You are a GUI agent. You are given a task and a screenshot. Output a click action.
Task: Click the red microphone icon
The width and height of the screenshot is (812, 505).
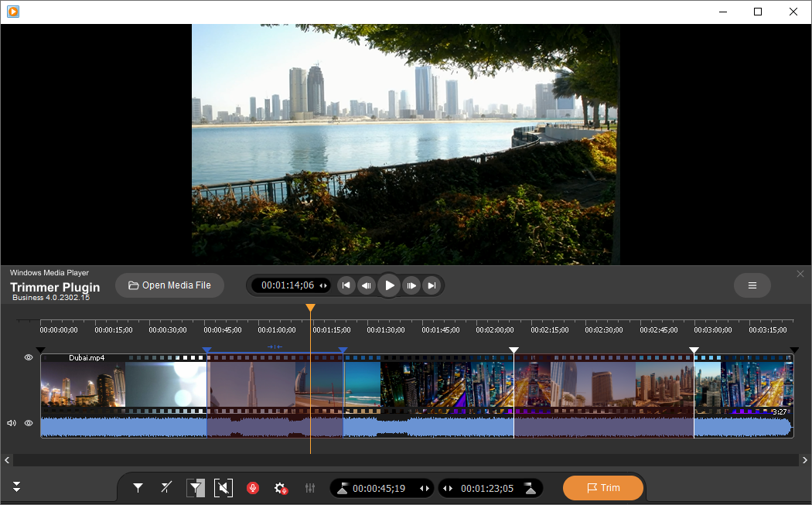pos(253,488)
